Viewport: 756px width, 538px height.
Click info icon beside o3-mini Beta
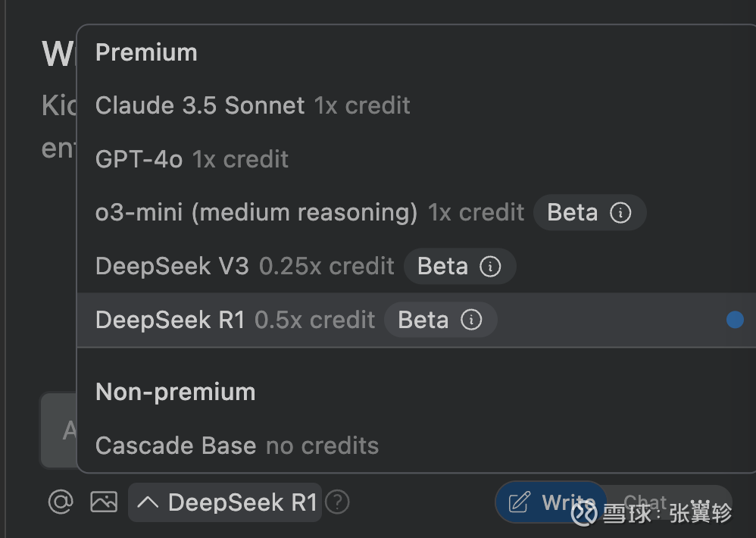click(x=620, y=213)
